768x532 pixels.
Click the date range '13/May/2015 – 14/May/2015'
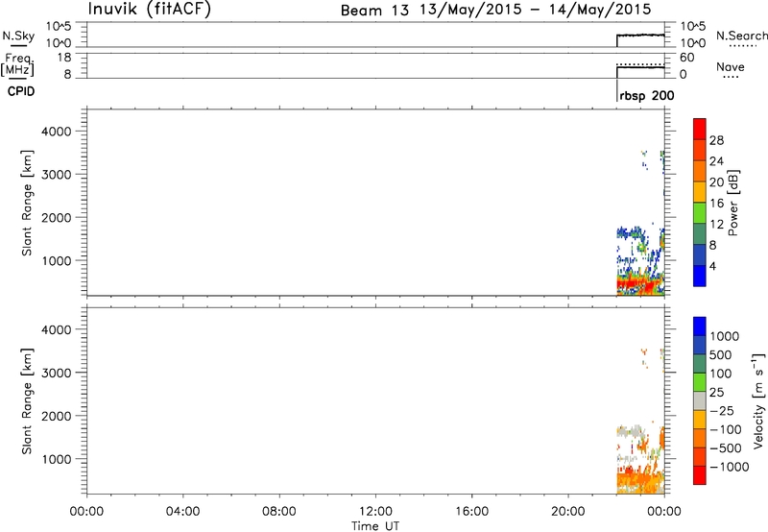click(536, 10)
